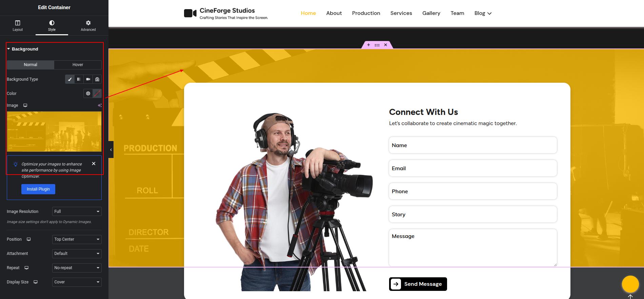Delete container using the handle X icon

pos(385,45)
